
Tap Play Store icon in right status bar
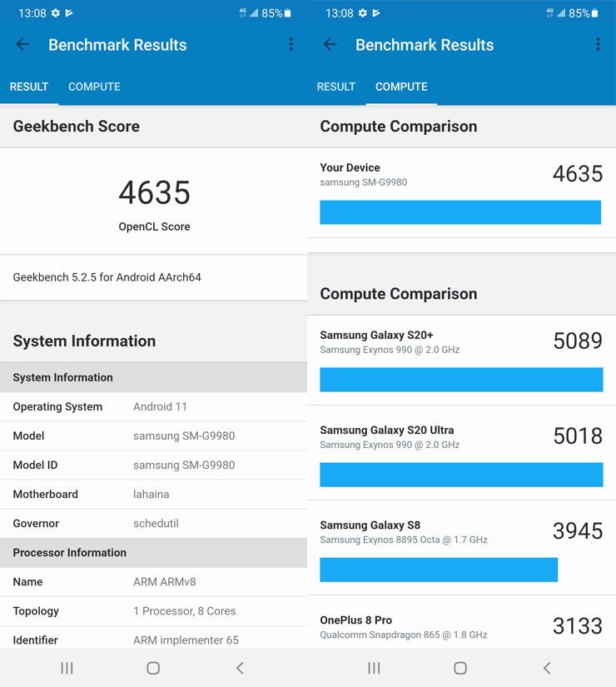[376, 13]
